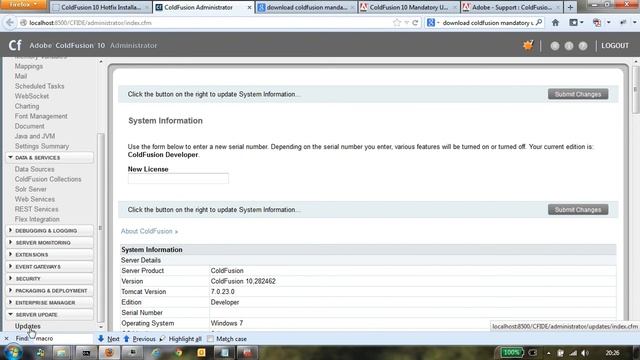Open the Solr Server link
The height and width of the screenshot is (360, 640).
pos(31,189)
